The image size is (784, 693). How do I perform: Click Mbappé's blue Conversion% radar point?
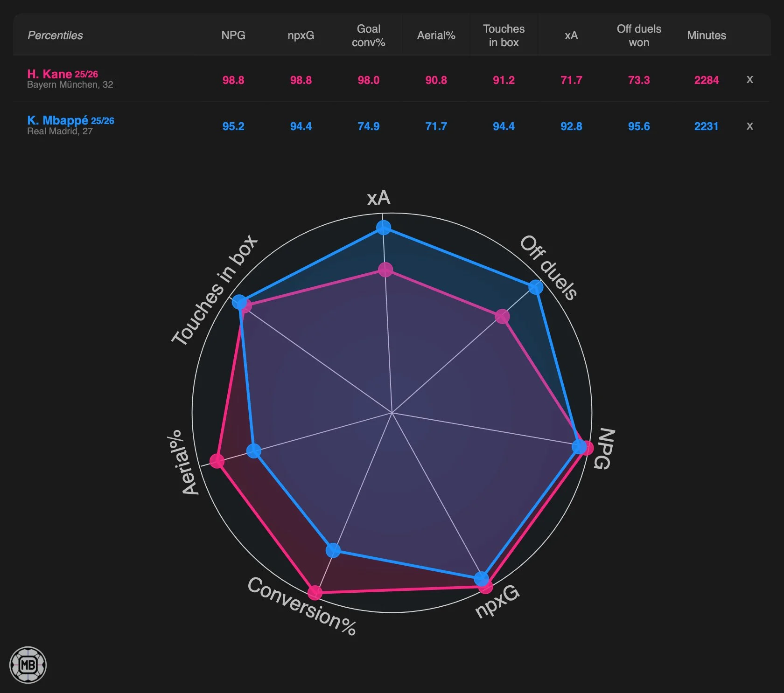(x=333, y=550)
